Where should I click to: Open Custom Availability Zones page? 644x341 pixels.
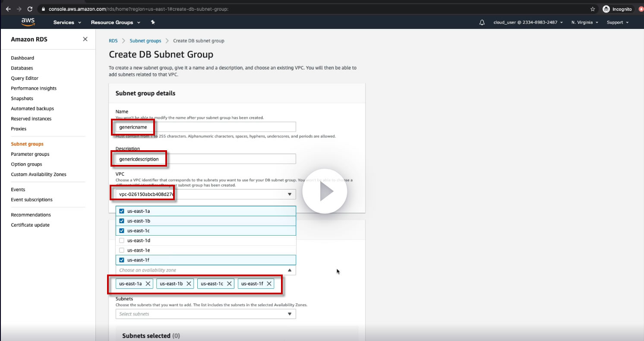[39, 174]
